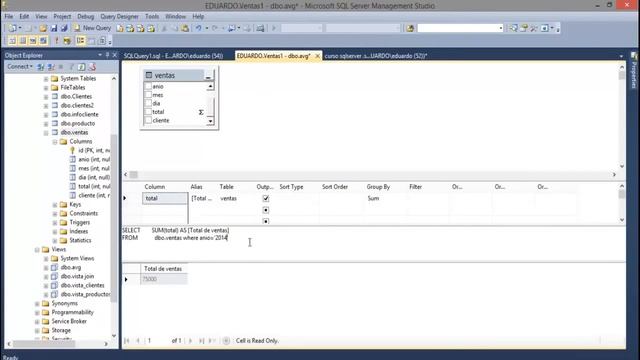
Task: Click the Undo icon in toolbar
Action: [x=198, y=28]
